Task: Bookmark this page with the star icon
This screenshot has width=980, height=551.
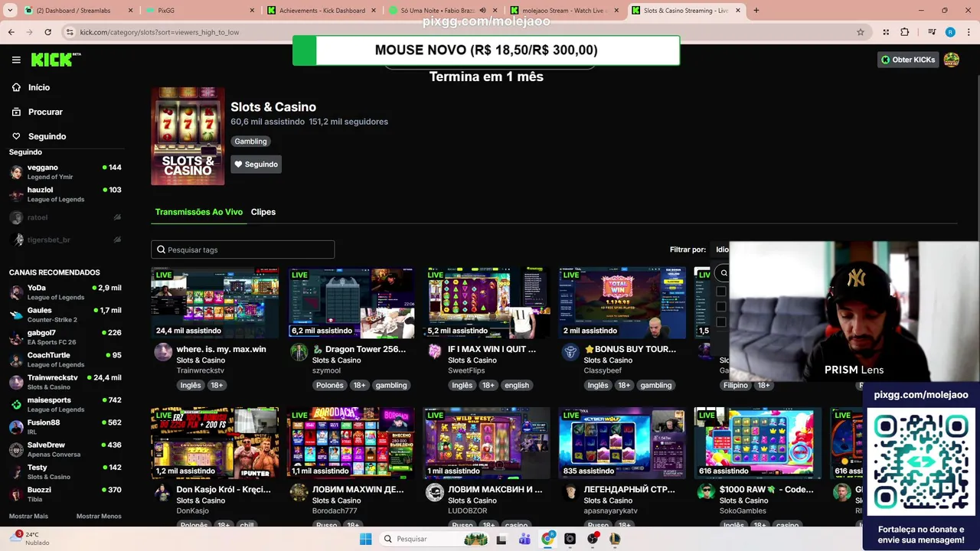Action: [861, 32]
